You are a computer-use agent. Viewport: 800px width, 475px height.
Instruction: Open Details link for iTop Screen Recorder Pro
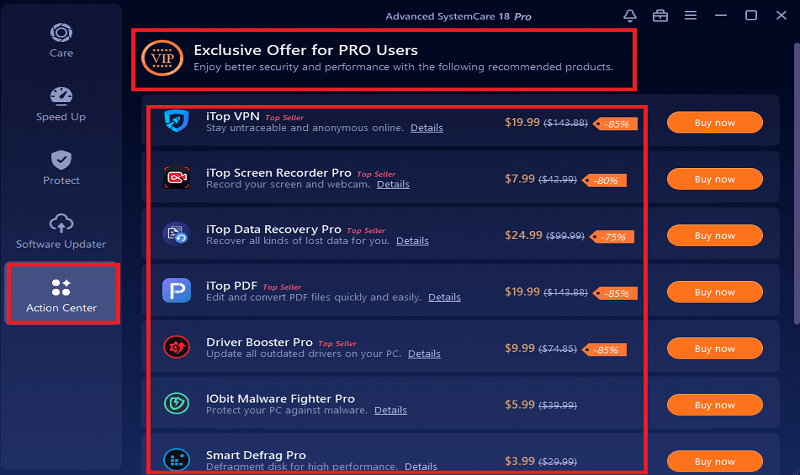[x=393, y=184]
